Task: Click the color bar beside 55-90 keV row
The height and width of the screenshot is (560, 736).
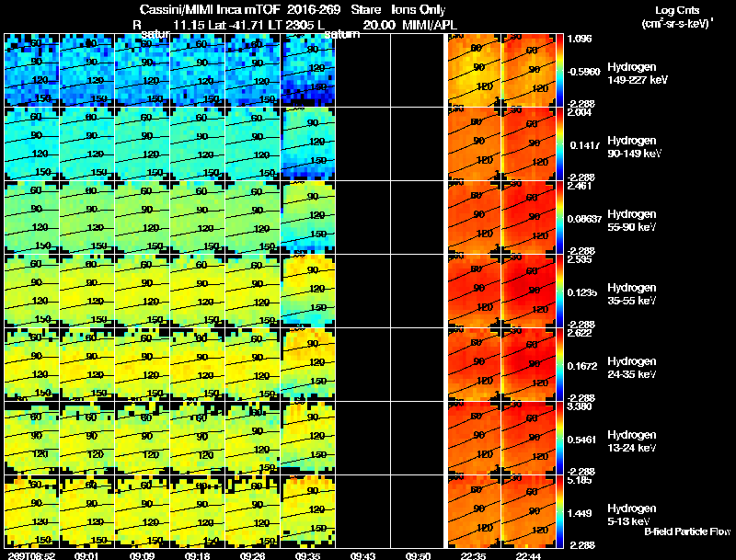Action: point(559,218)
